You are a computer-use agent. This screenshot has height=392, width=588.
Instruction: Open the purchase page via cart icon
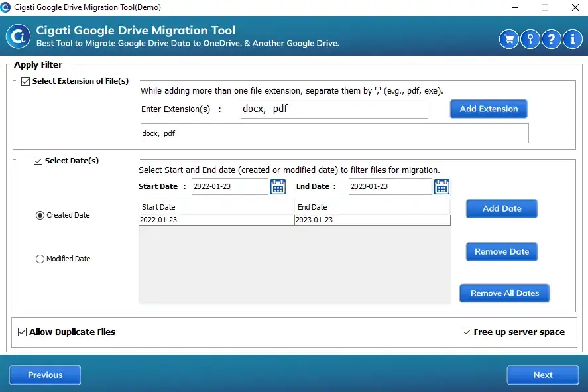(x=508, y=39)
